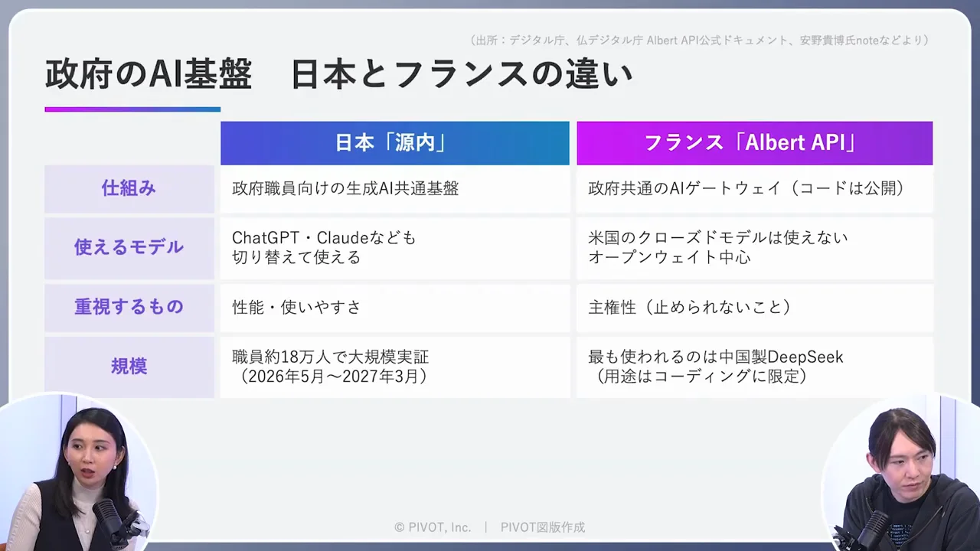Click the cell 性能・使いやすさ
The width and height of the screenshot is (980, 551).
pyautogui.click(x=395, y=307)
